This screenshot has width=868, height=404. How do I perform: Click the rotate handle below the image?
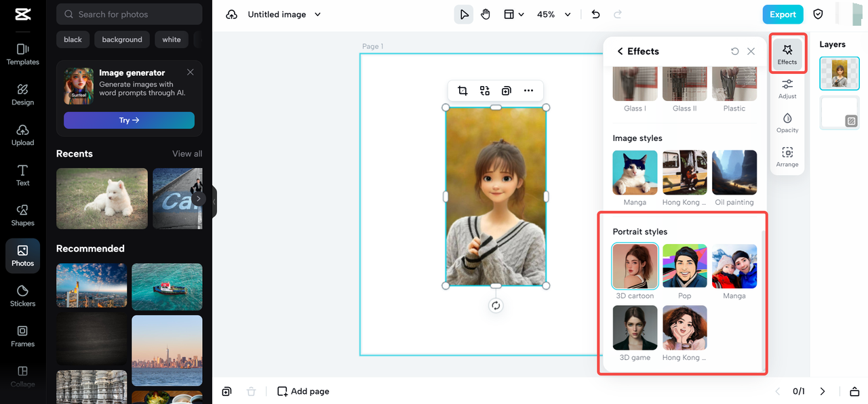click(496, 306)
